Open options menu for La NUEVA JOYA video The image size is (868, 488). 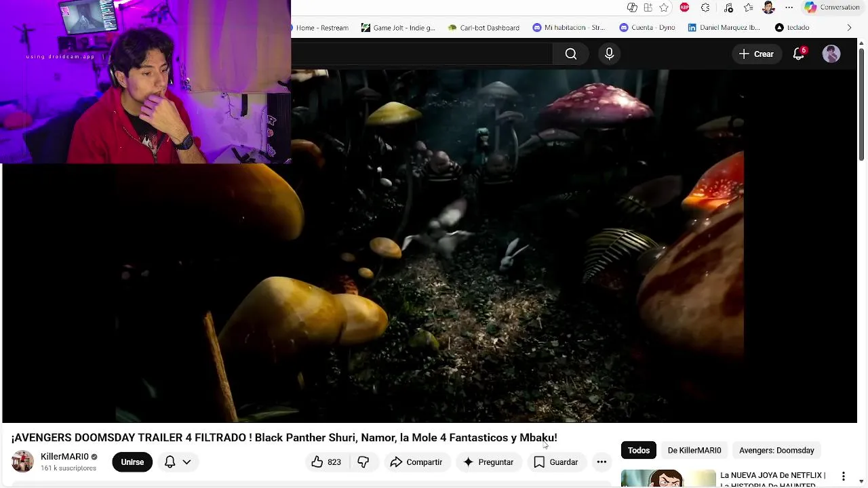click(x=844, y=476)
